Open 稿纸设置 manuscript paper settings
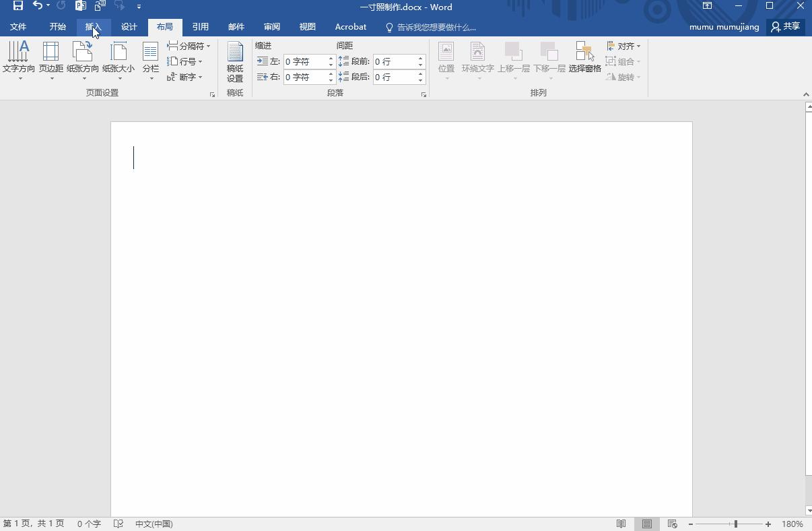This screenshot has height=531, width=812. click(x=235, y=62)
